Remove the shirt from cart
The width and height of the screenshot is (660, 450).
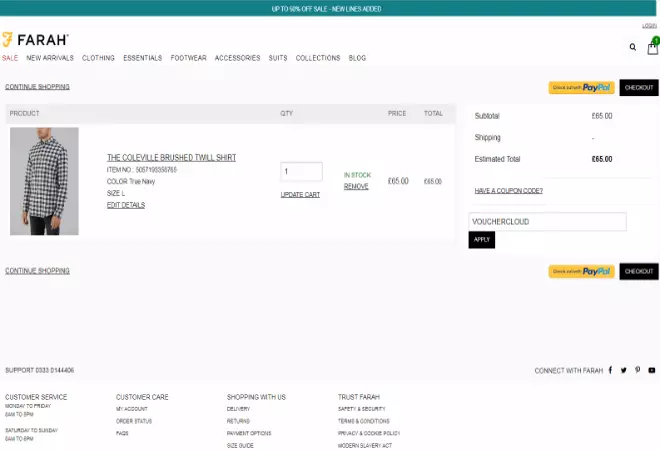click(356, 186)
